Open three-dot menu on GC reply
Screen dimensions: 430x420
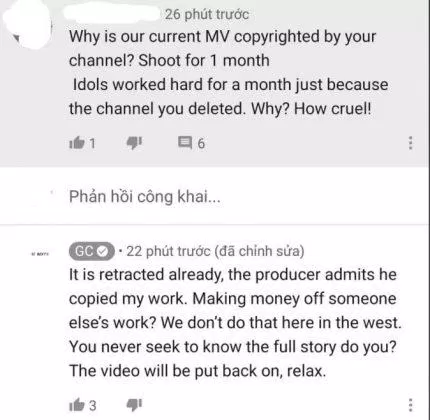click(x=410, y=405)
